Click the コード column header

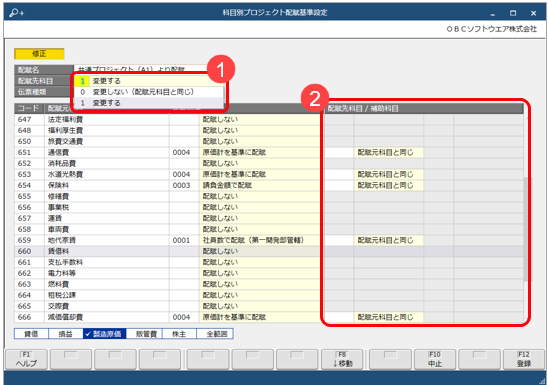point(29,108)
